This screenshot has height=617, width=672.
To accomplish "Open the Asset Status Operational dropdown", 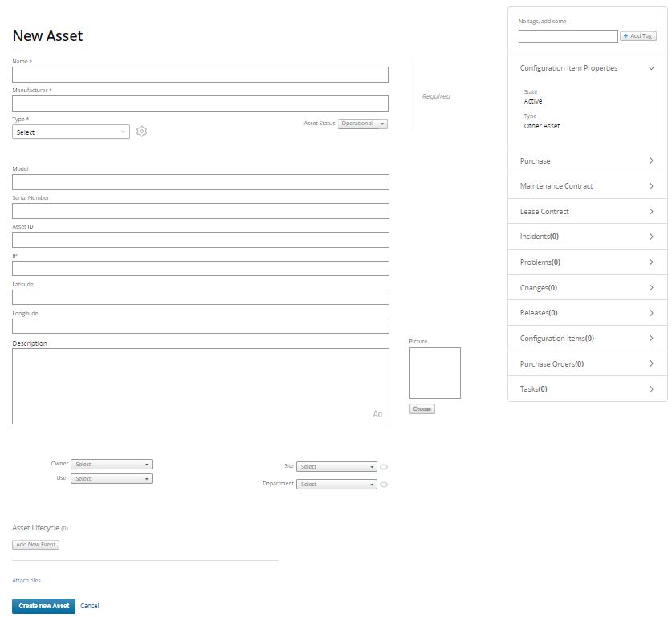I will coord(363,124).
